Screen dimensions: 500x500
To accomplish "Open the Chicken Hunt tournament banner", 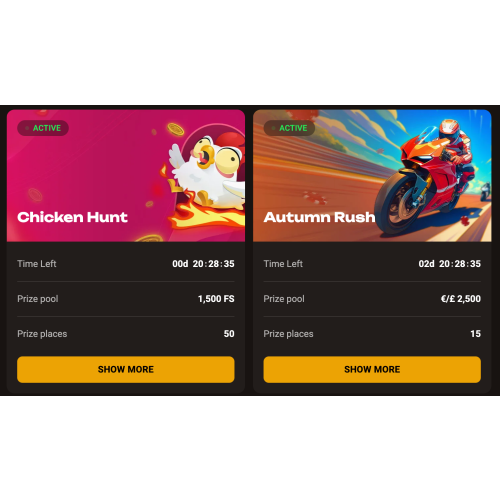I will point(126,176).
